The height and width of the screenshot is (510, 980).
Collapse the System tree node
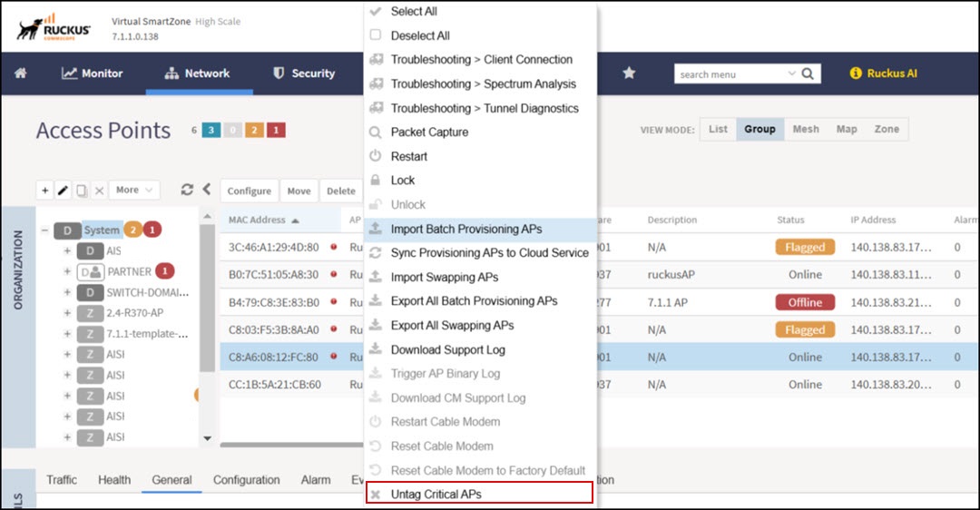click(x=45, y=230)
